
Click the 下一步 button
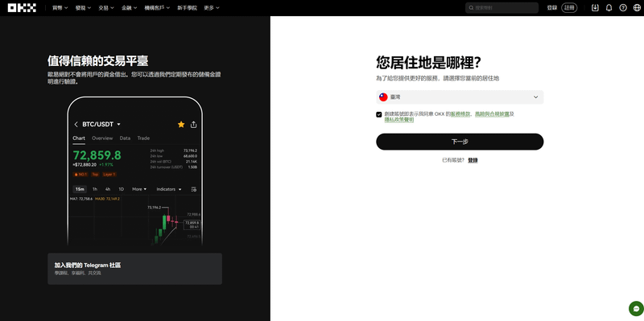click(x=460, y=142)
